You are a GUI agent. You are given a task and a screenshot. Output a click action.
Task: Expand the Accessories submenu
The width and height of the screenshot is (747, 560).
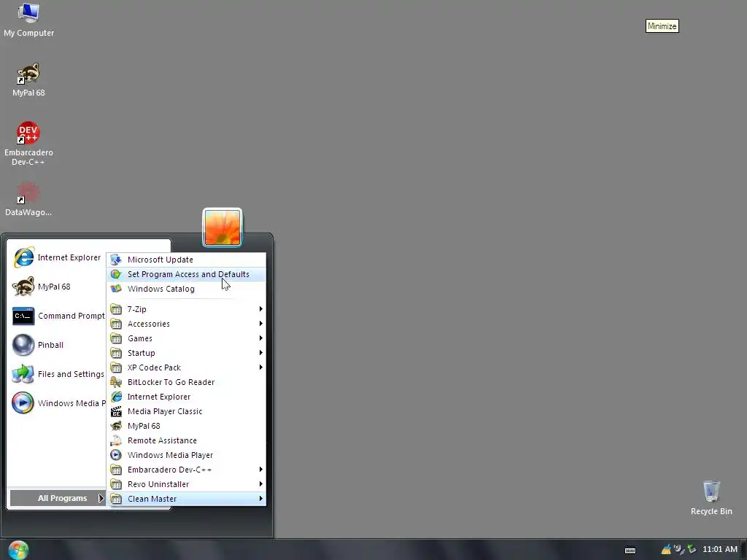coord(186,324)
